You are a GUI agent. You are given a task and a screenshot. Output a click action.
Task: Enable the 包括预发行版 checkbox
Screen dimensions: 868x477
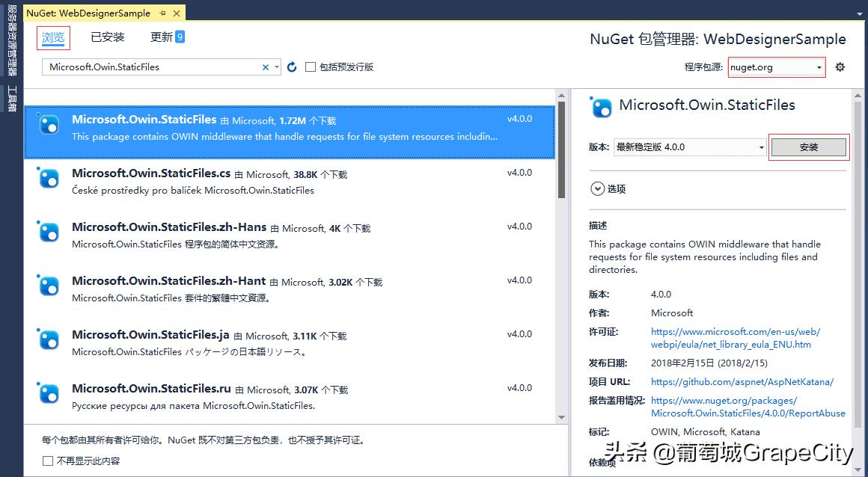[x=311, y=67]
